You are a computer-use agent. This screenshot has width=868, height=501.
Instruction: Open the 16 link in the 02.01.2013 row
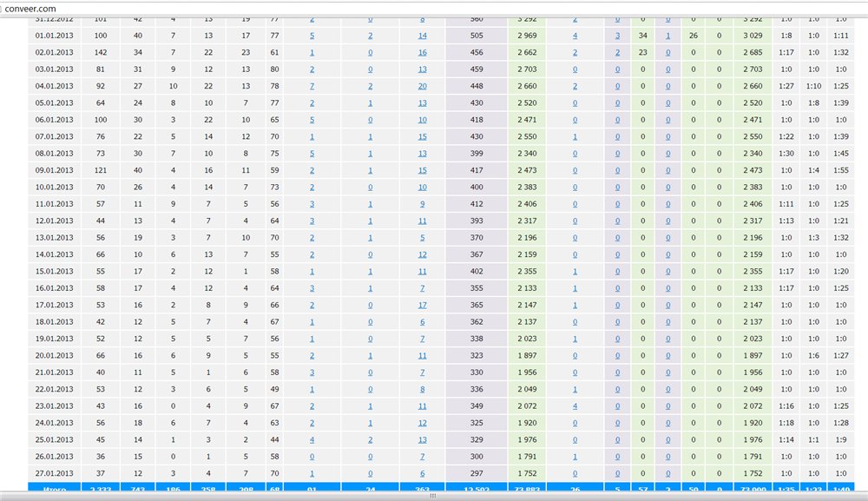click(423, 53)
